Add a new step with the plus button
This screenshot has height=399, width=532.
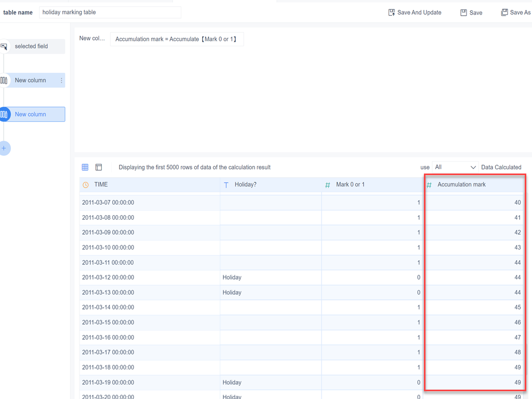(4, 148)
